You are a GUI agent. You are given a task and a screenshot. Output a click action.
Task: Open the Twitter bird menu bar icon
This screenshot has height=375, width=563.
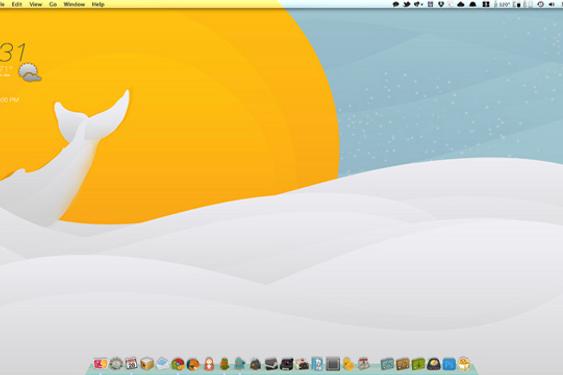407,4
